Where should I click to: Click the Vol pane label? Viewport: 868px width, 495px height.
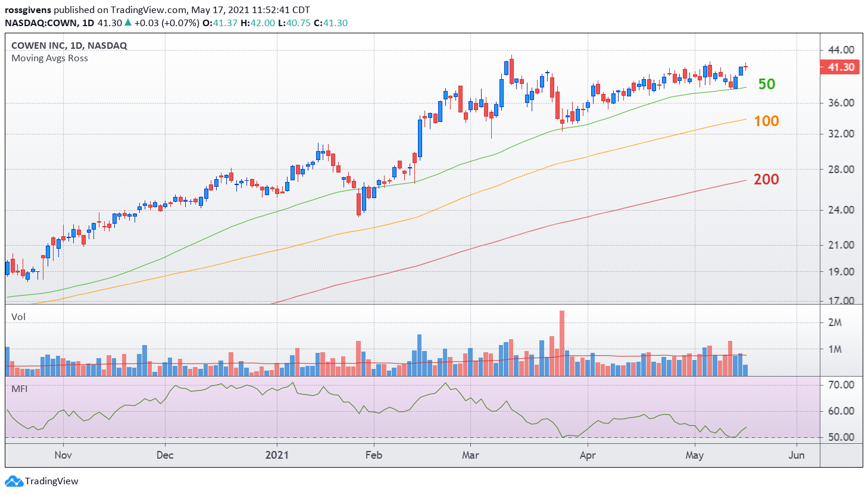(x=18, y=317)
